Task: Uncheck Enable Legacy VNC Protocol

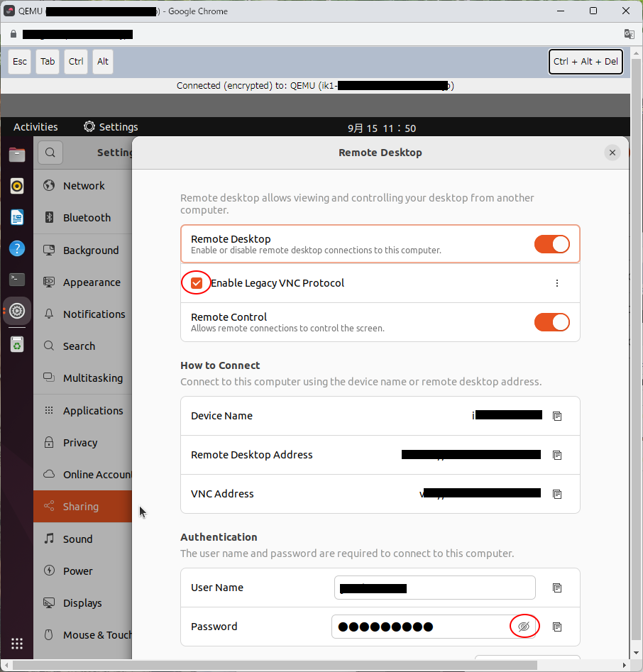Action: coord(197,283)
